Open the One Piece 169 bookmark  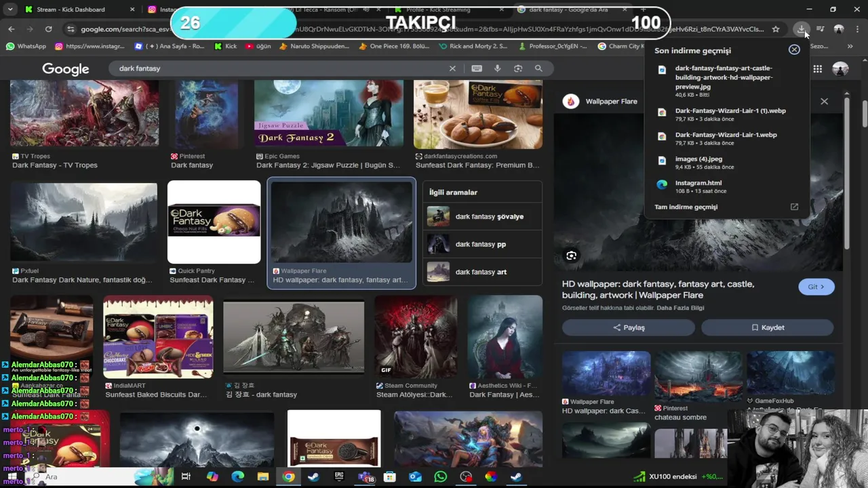point(393,46)
